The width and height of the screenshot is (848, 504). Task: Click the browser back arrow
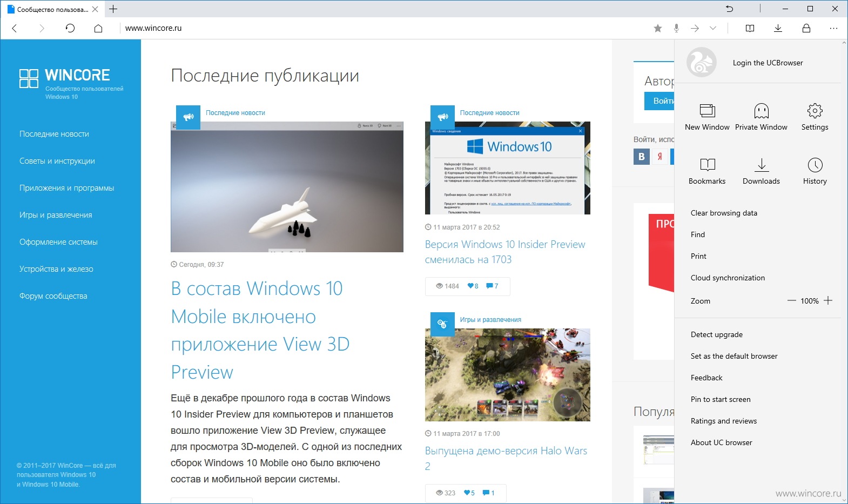pos(15,28)
